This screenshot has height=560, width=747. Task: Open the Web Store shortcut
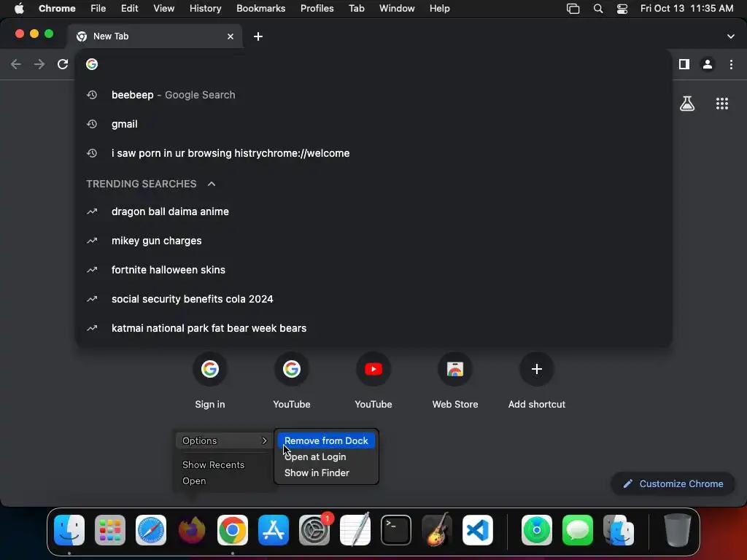(x=455, y=380)
